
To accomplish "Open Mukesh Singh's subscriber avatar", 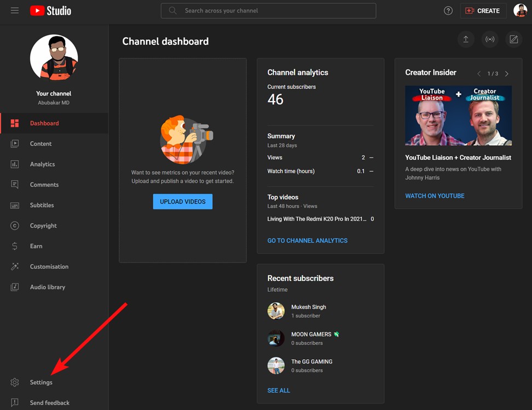I will pos(276,311).
